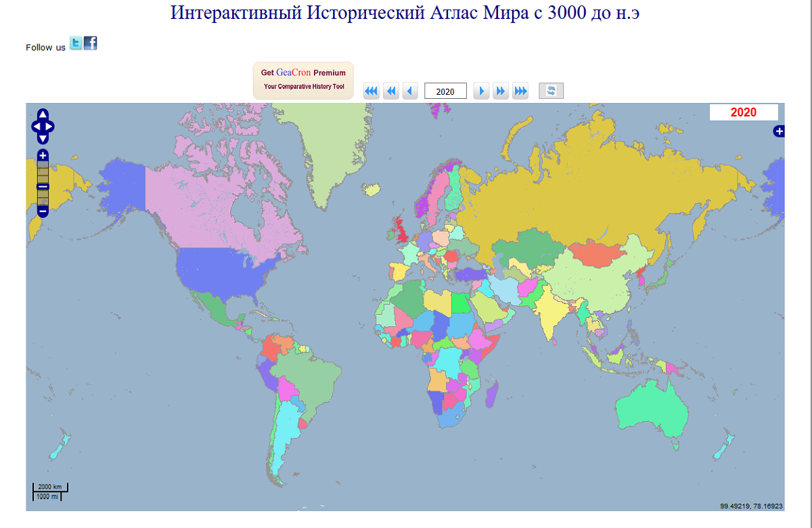The width and height of the screenshot is (812, 528).
Task: Open the GeaCron Premium banner
Action: click(303, 80)
